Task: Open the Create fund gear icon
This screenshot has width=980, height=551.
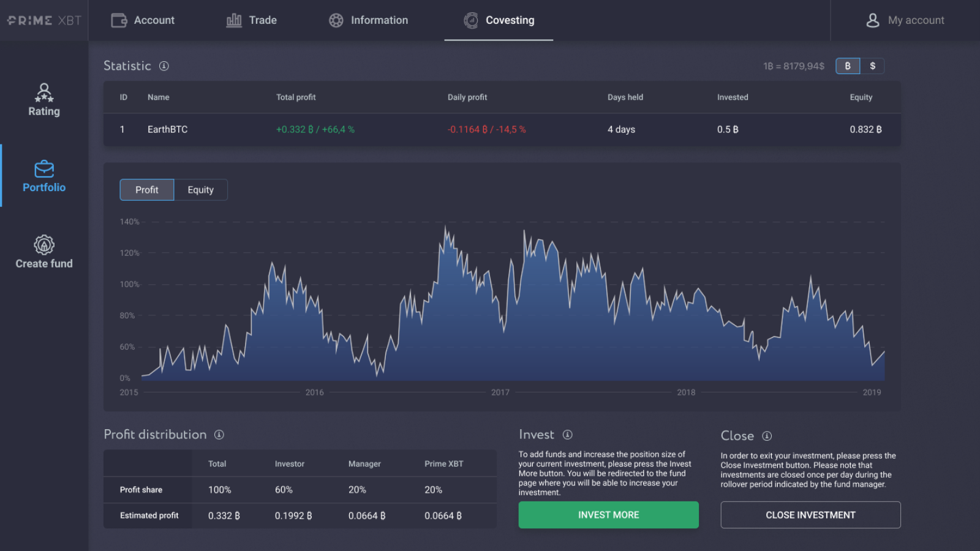Action: point(44,244)
